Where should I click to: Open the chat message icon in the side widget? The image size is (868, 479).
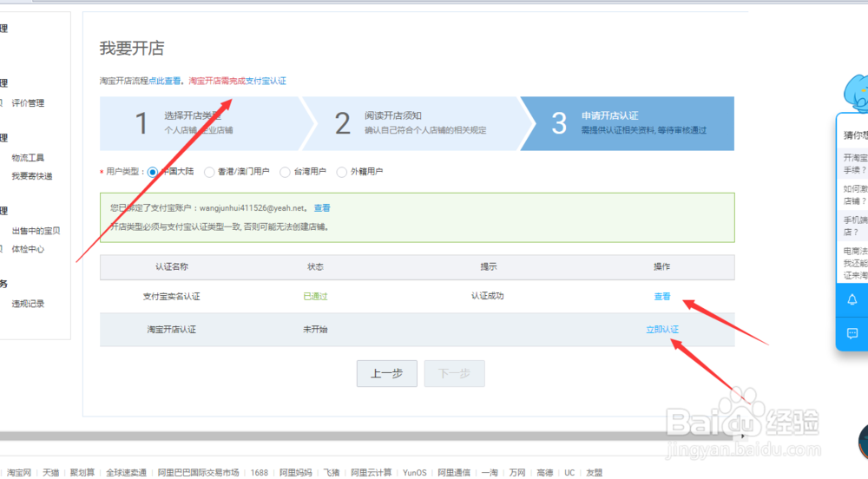coord(852,333)
